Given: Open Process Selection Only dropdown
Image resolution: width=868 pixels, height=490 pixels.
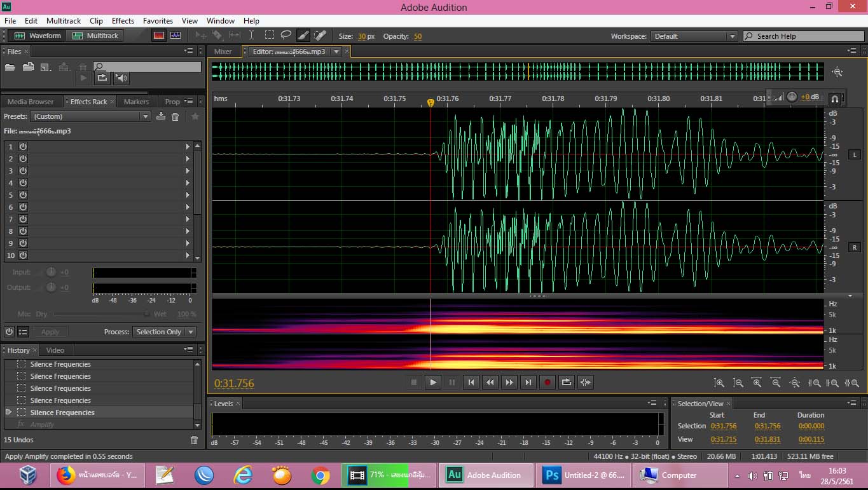Looking at the screenshot, I should pos(164,332).
